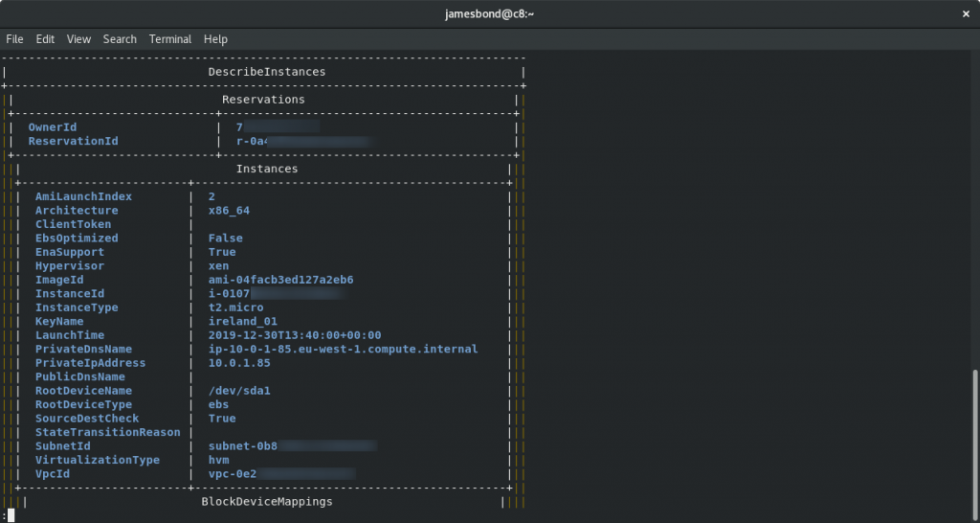Screen dimensions: 980x523
Task: Click the EbsOptimized label
Action: (x=77, y=238)
